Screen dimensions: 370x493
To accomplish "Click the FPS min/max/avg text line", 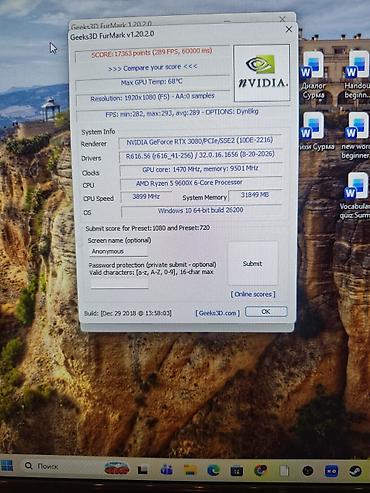I will pyautogui.click(x=182, y=113).
